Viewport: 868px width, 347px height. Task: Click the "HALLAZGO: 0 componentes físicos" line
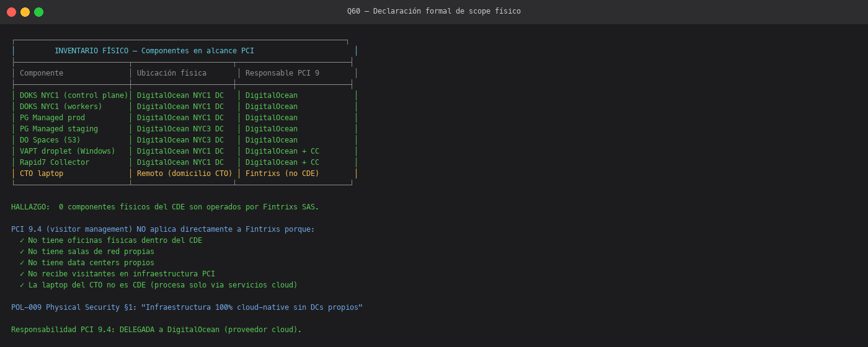coord(165,207)
